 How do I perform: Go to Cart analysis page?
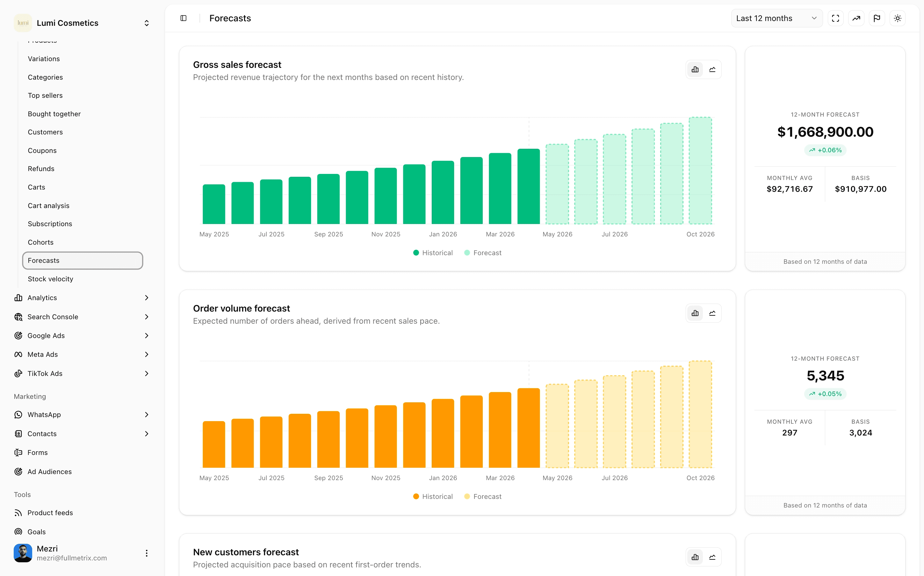click(49, 206)
